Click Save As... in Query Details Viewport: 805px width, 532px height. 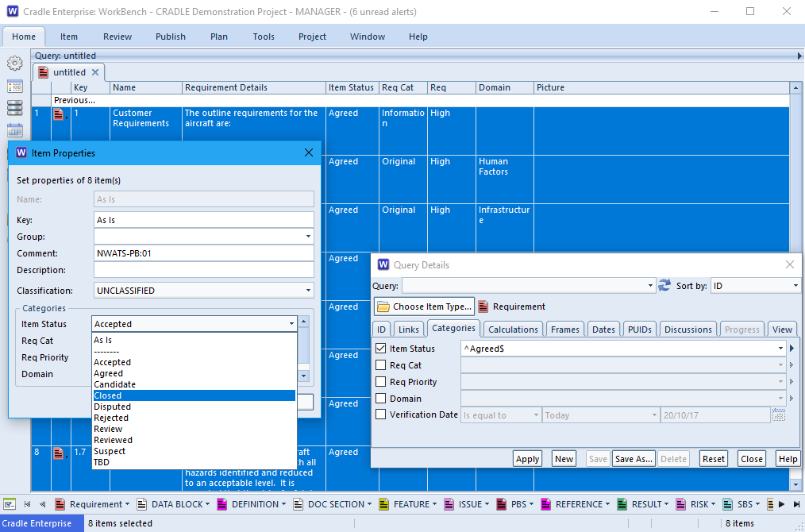click(634, 459)
